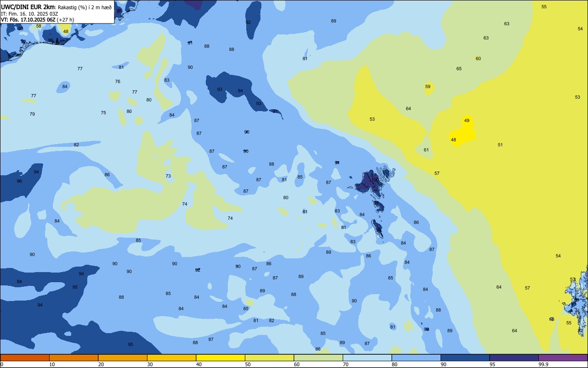This screenshot has height=368, width=588.
Task: Click the humidity value '76' on the map
Action: [x=118, y=82]
